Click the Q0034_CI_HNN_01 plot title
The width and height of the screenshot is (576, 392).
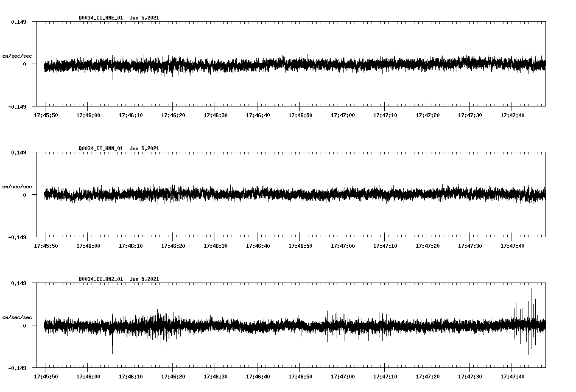[119, 148]
